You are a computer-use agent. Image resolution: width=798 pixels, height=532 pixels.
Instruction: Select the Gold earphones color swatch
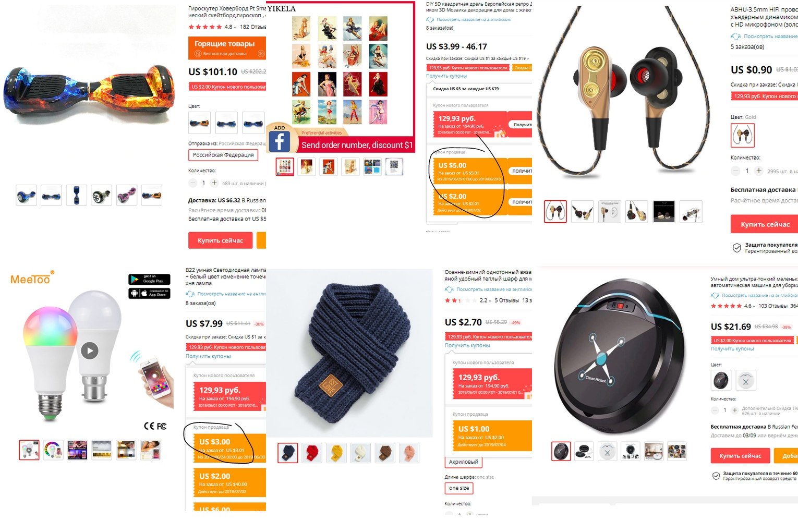pos(742,136)
